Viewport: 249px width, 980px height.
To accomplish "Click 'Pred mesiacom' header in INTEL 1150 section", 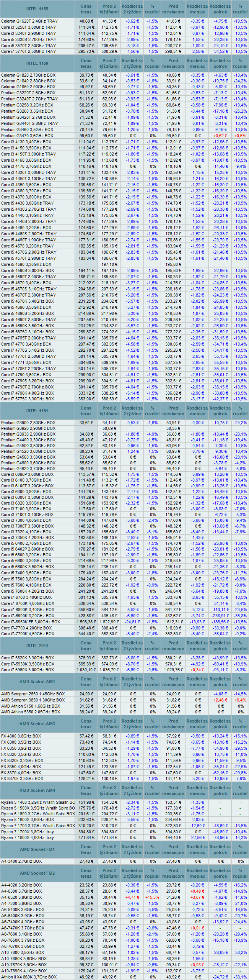I will click(x=173, y=63).
